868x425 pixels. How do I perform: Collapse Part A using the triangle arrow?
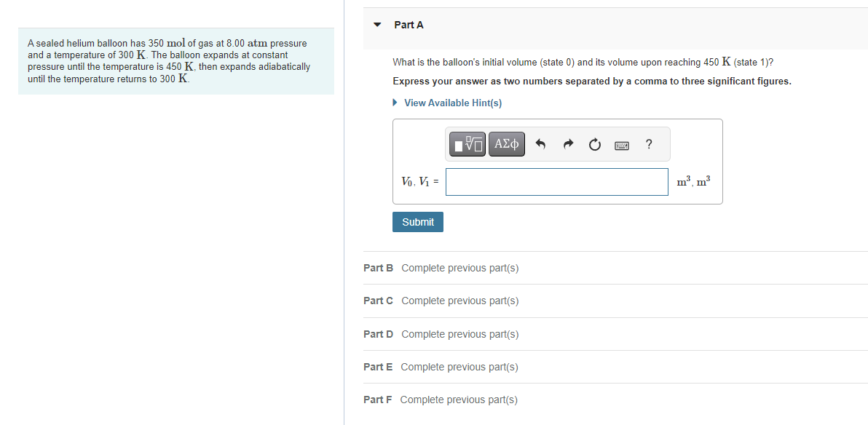tap(377, 25)
